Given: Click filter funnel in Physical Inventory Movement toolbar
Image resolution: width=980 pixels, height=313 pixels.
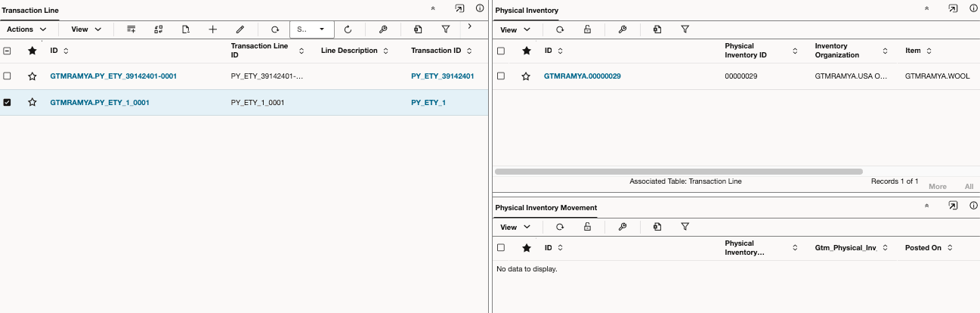Looking at the screenshot, I should [685, 227].
